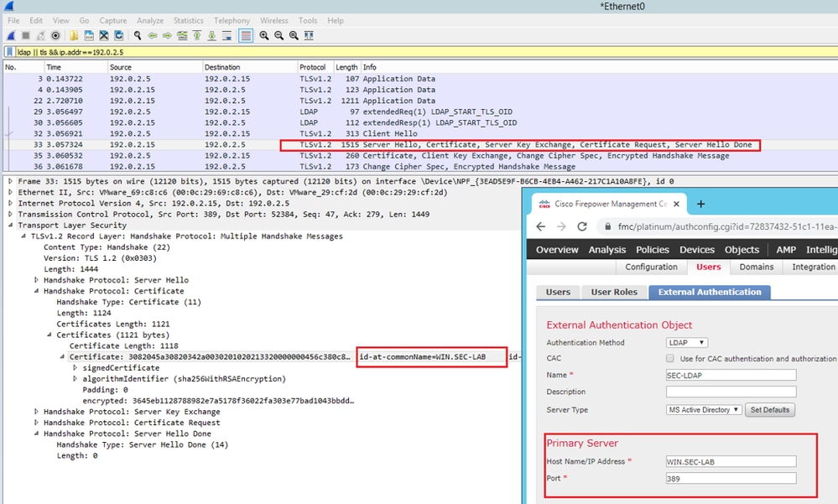Viewport: 838px width, 504px height.
Task: Open the Authentication Method dropdown
Action: (687, 343)
